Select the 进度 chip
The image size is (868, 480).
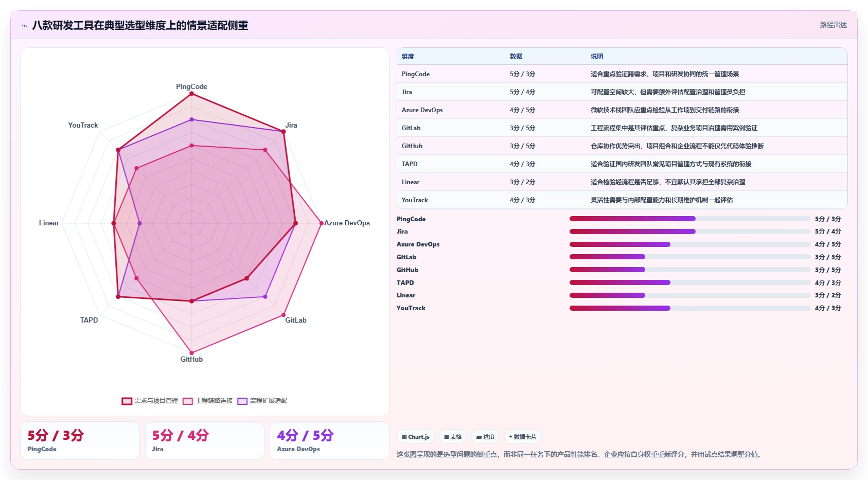[x=485, y=437]
